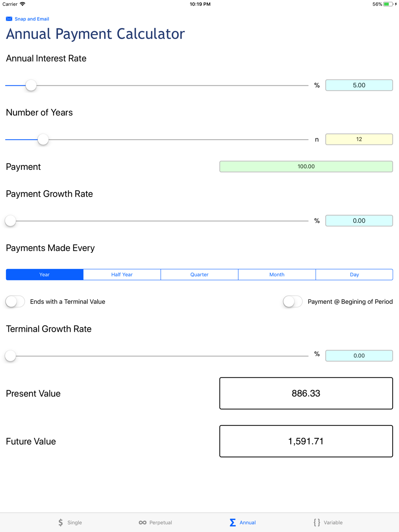This screenshot has height=532, width=399.
Task: Tap the battery icon in status bar
Action: [388, 4]
